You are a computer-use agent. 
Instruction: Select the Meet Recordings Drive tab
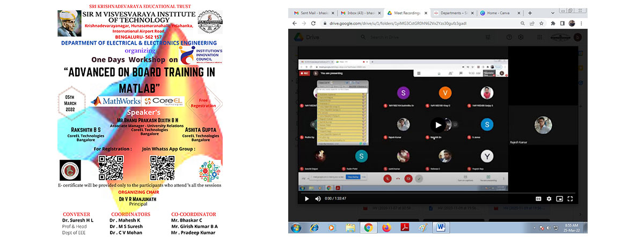click(408, 12)
